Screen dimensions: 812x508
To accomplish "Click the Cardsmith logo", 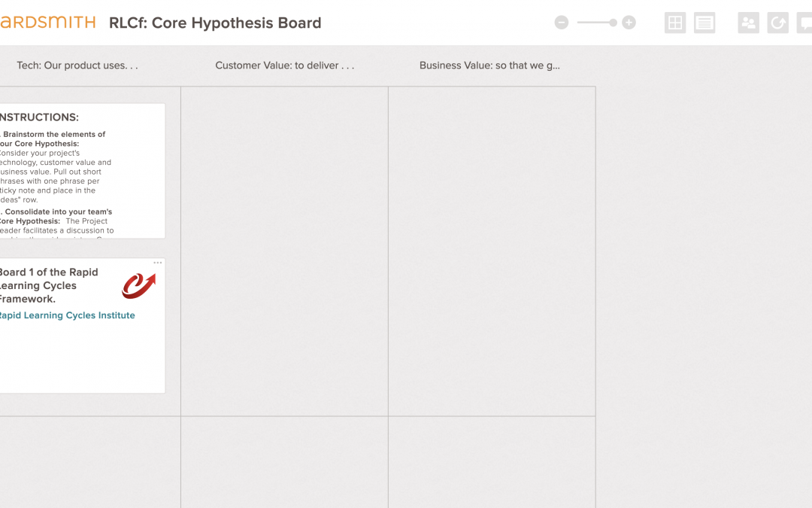I will [x=47, y=23].
